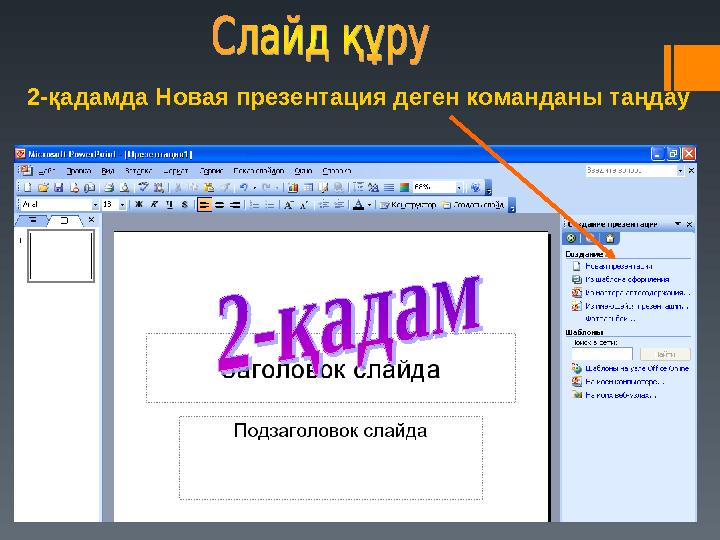Click the Шаблоны на узле Office Online link
The width and height of the screenshot is (720, 540).
click(x=636, y=368)
